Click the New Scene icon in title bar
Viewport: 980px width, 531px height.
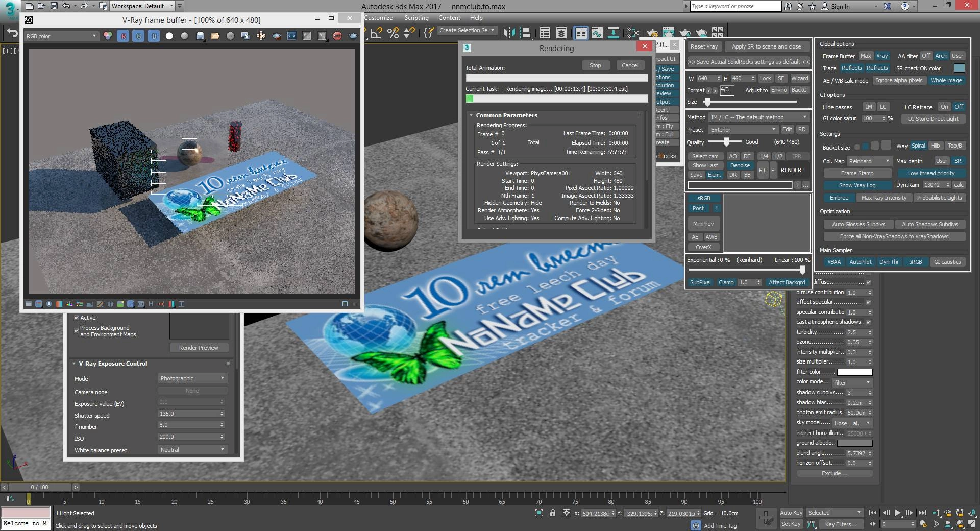coord(29,6)
